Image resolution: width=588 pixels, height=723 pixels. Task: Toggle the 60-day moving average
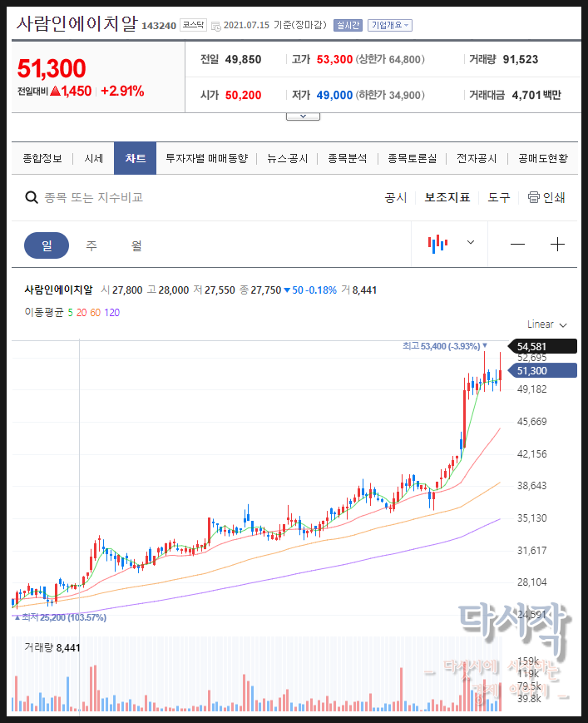[96, 313]
